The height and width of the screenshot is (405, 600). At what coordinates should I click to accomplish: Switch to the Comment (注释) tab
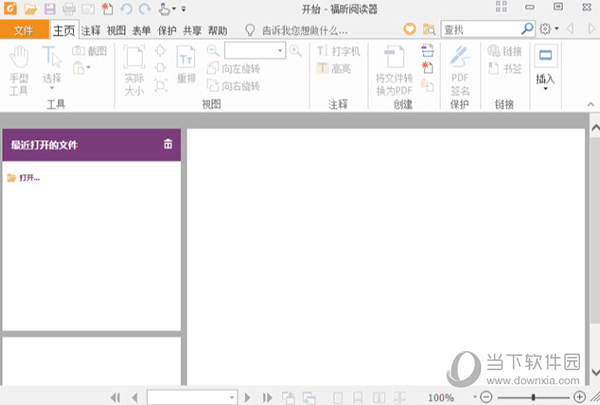[90, 30]
